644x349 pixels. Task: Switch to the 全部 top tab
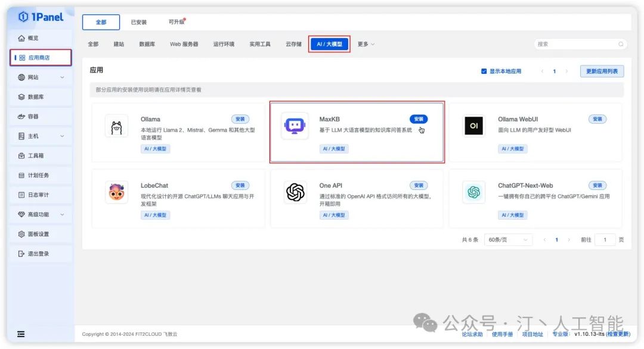click(101, 22)
